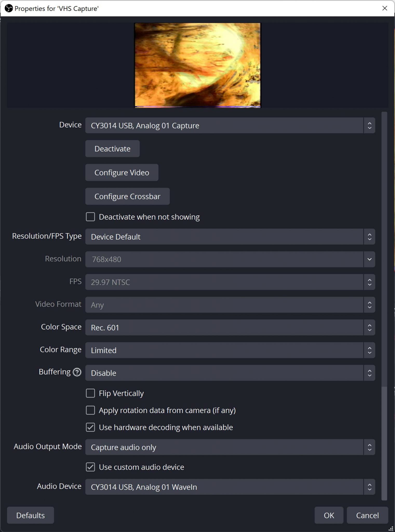
Task: Click the Buffering help question mark icon
Action: tap(77, 372)
